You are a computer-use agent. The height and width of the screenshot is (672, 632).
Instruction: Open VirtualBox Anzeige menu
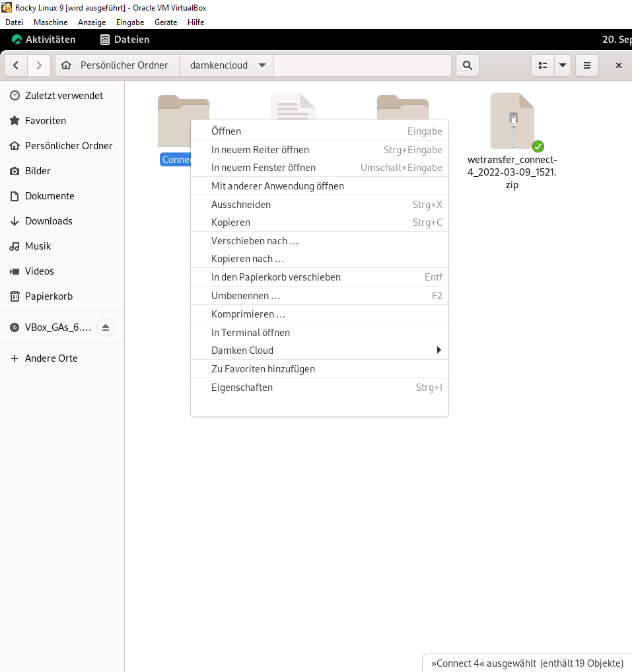(92, 22)
